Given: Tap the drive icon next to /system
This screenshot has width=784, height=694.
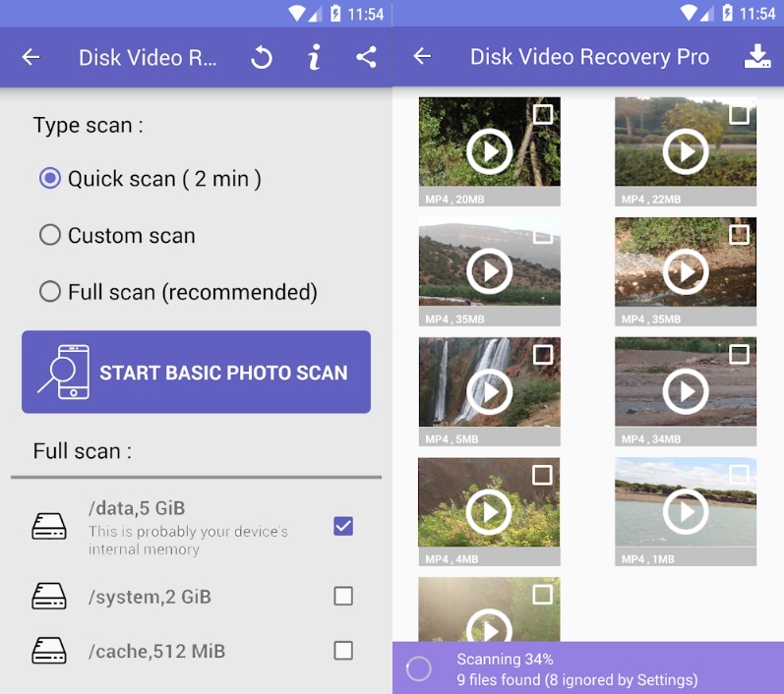Looking at the screenshot, I should 49,596.
